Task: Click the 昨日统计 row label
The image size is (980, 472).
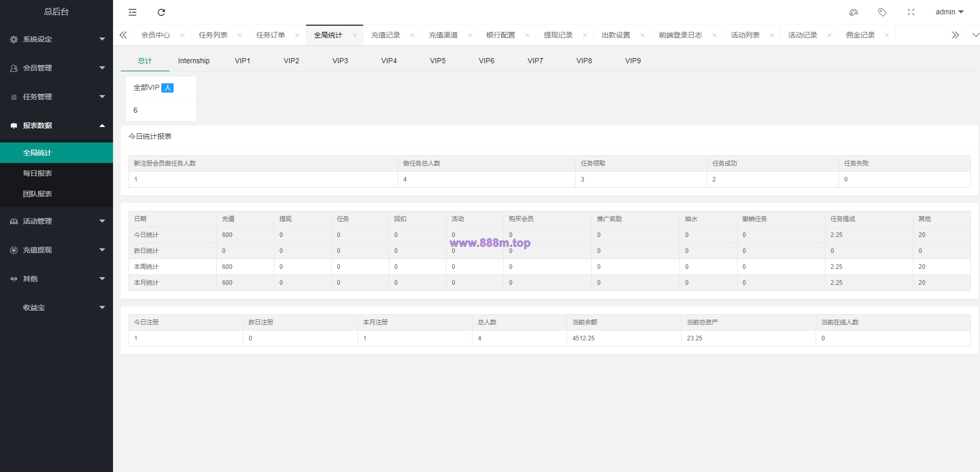Action: click(146, 251)
